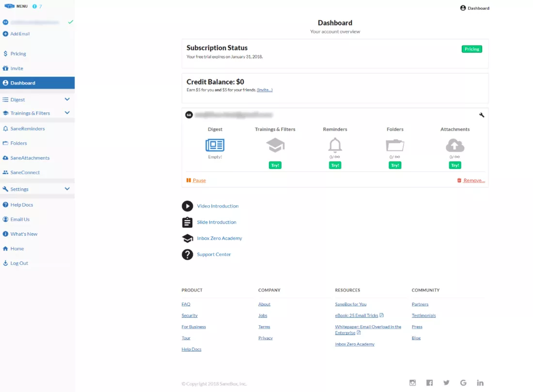Click the top-right Dashboard profile icon

(x=463, y=8)
